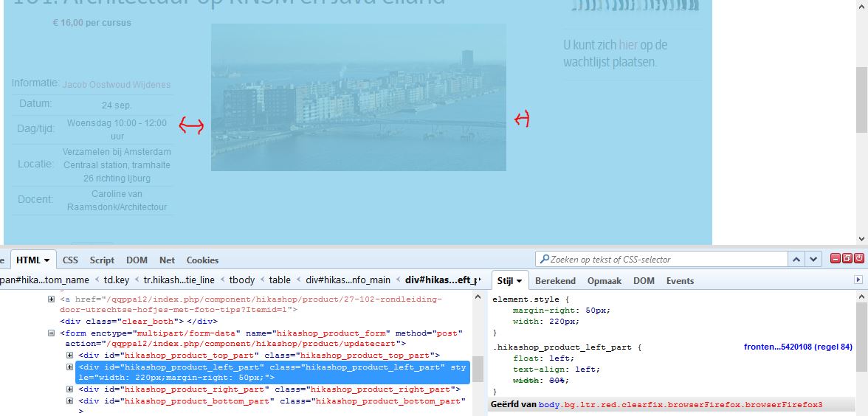Click the body inherited selector link
This screenshot has height=416, width=868.
tap(681, 405)
